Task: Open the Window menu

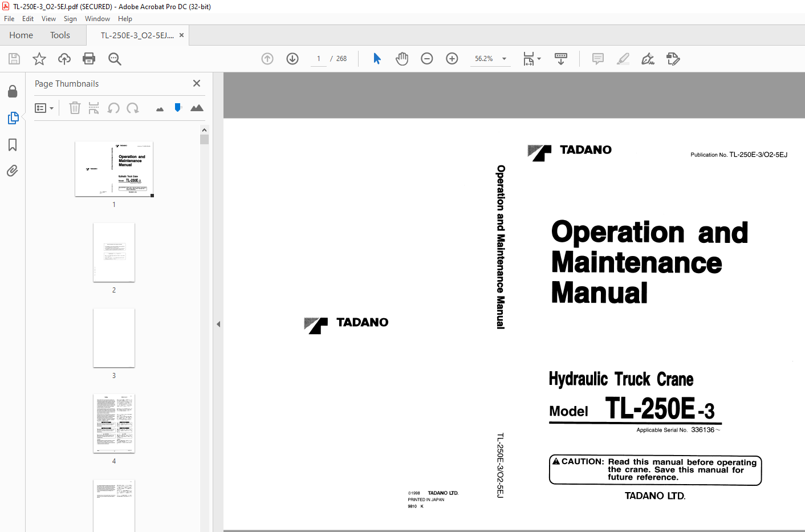Action: point(97,19)
